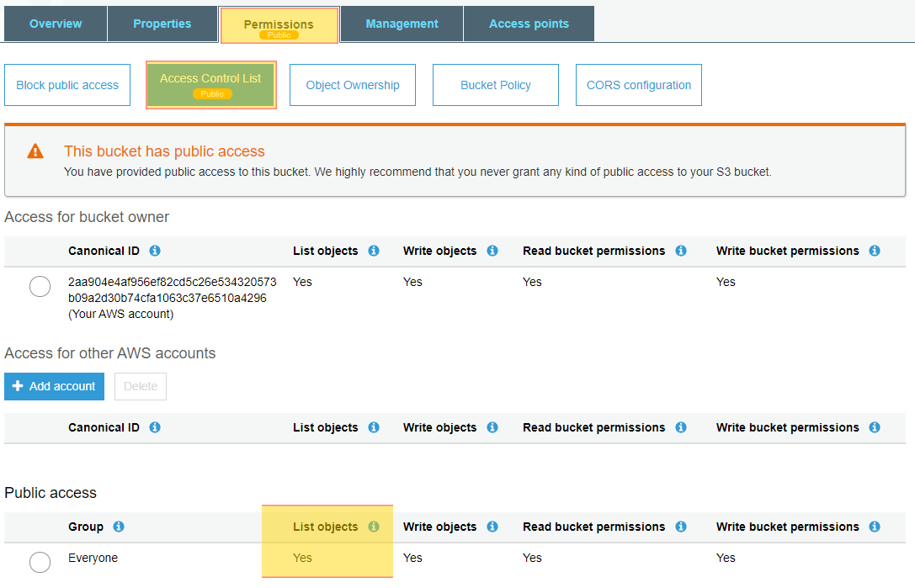Click info icon next to Canonical ID in other AWS accounts table
Viewport: 915px width, 588px height.
[x=155, y=427]
